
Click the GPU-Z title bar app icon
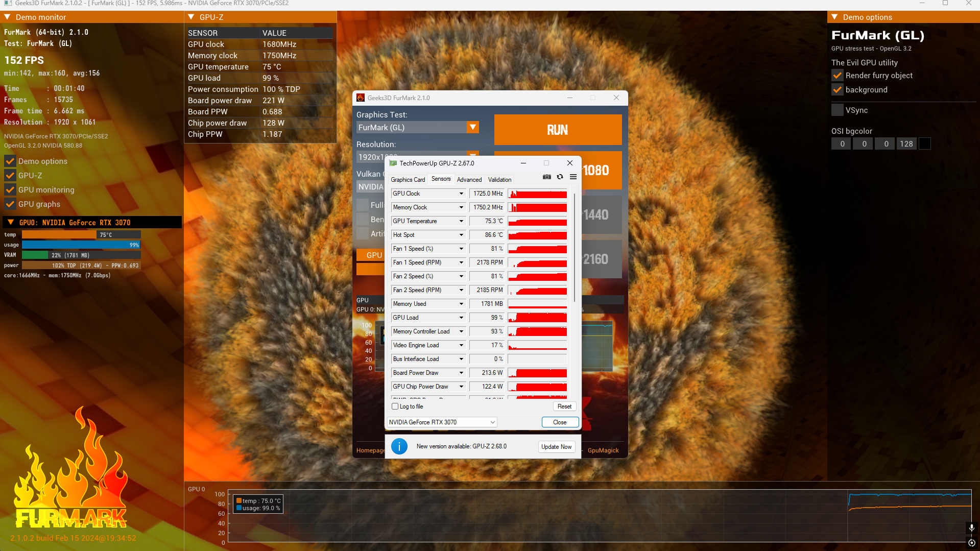(x=393, y=163)
